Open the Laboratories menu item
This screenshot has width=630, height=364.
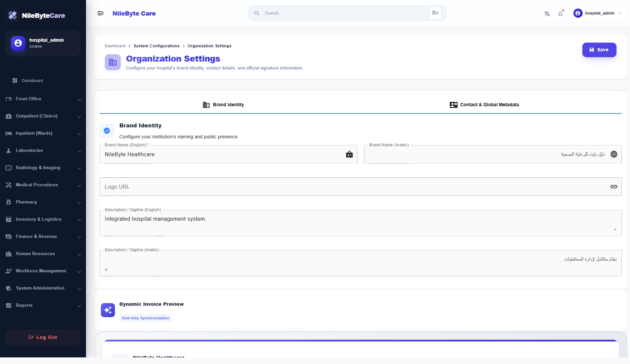[x=43, y=151]
